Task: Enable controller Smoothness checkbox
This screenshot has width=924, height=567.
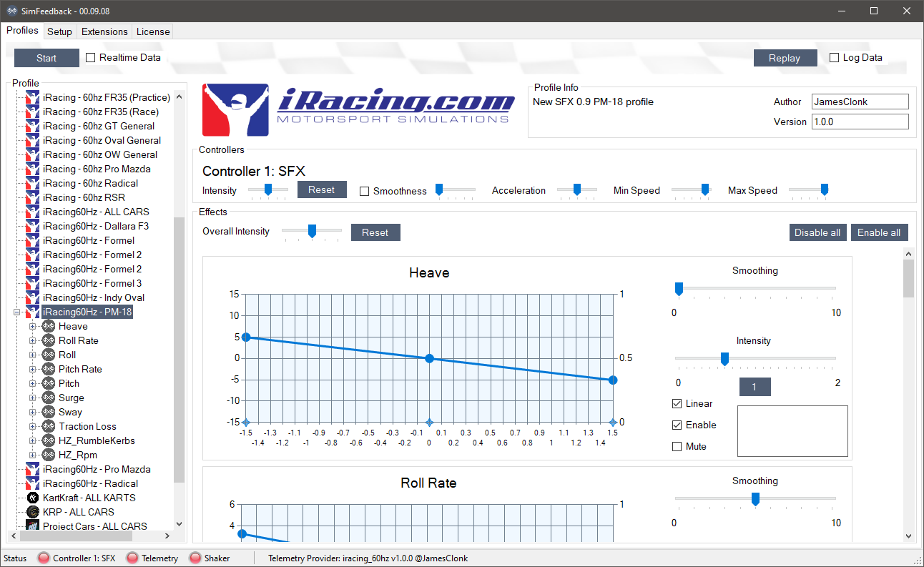Action: click(x=364, y=191)
